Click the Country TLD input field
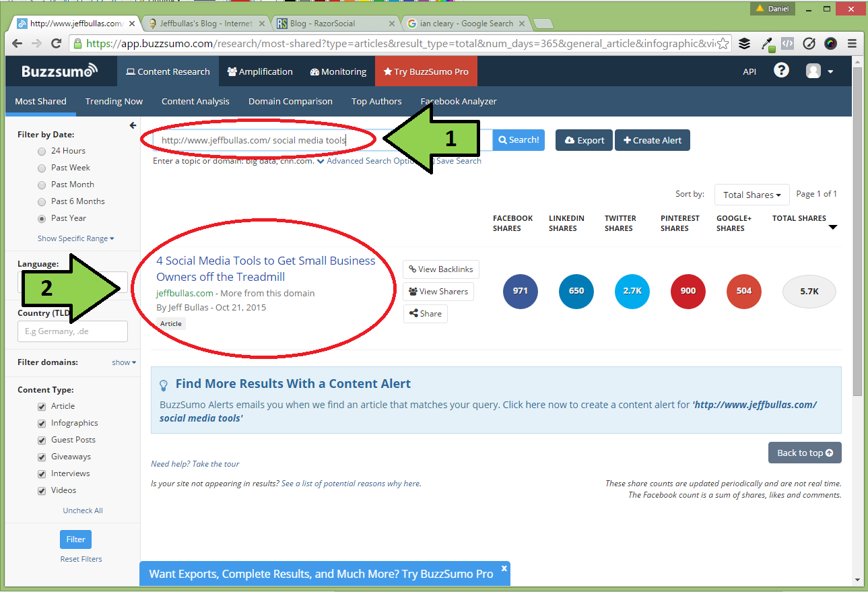868x592 pixels. click(x=72, y=331)
